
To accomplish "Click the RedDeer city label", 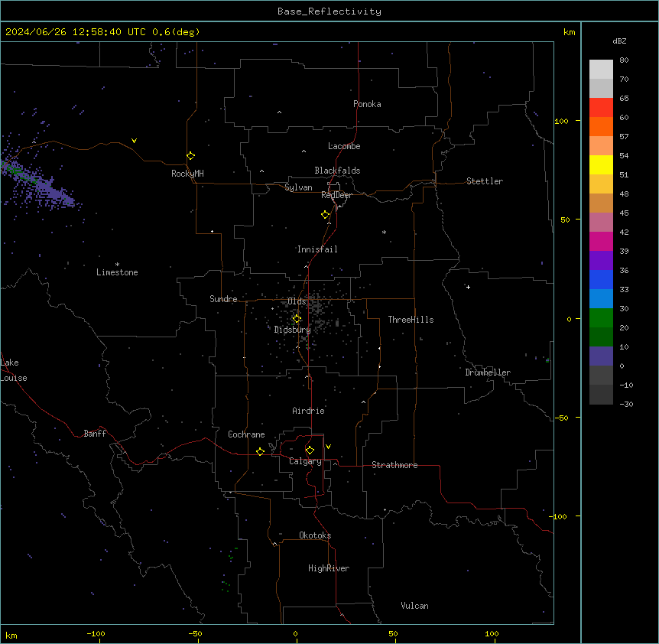I will (x=336, y=195).
